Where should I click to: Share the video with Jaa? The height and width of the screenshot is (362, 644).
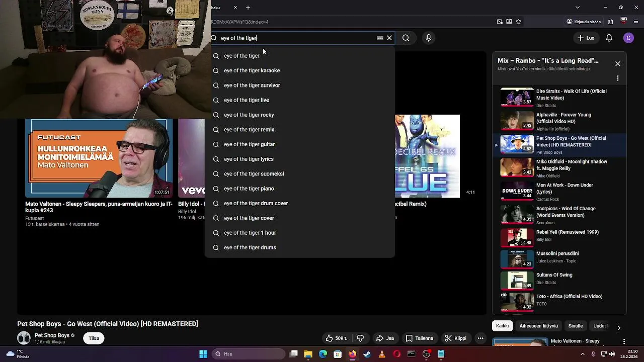click(385, 338)
